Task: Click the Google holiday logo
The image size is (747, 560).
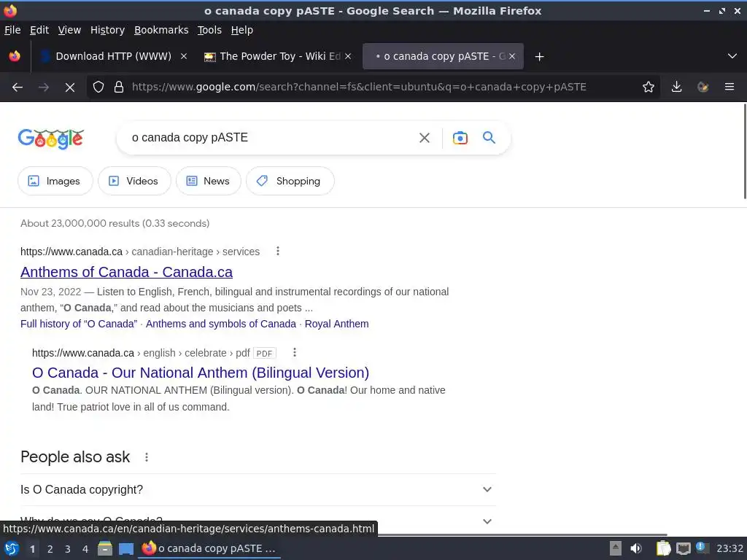Action: click(51, 139)
